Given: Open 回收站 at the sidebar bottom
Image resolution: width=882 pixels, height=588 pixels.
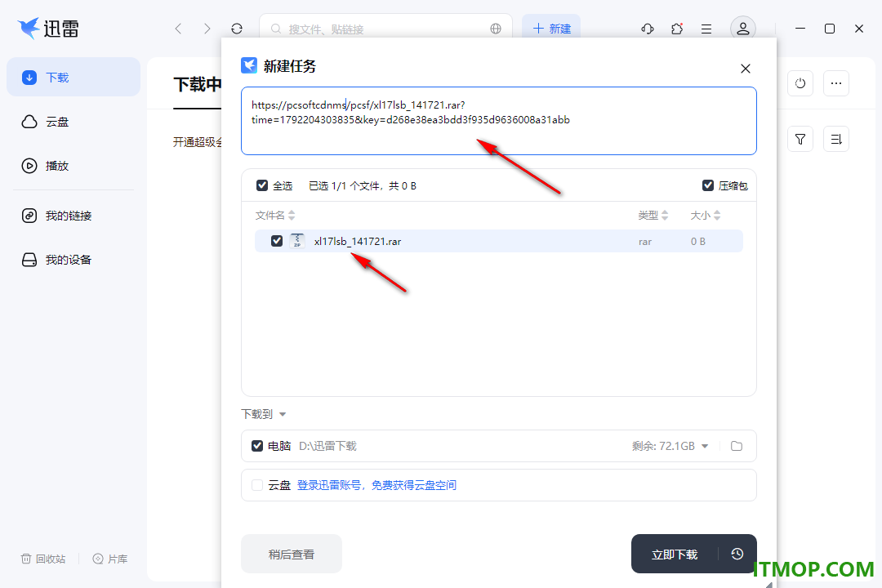Looking at the screenshot, I should (x=43, y=559).
